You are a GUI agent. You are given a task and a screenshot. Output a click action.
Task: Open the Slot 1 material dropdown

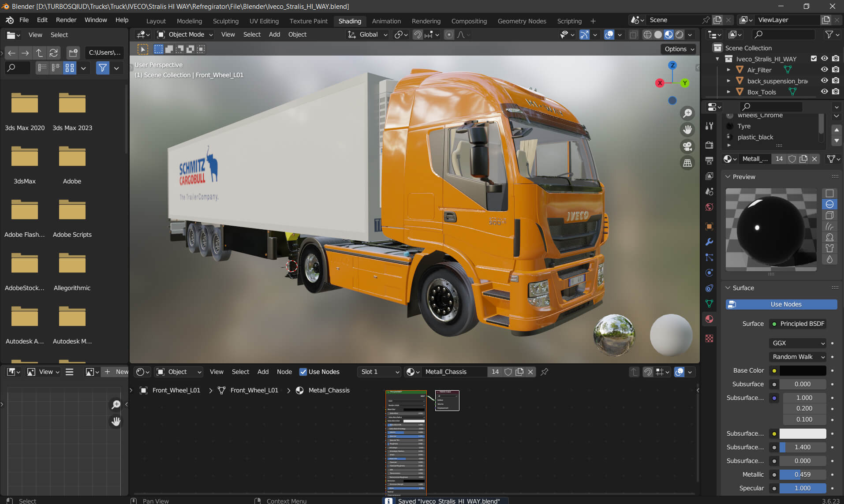(x=379, y=372)
